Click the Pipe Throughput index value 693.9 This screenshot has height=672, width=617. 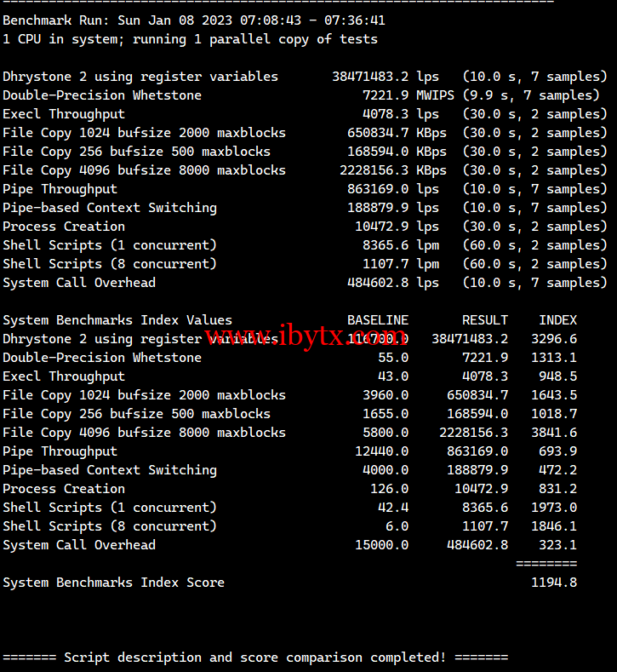[x=557, y=451]
